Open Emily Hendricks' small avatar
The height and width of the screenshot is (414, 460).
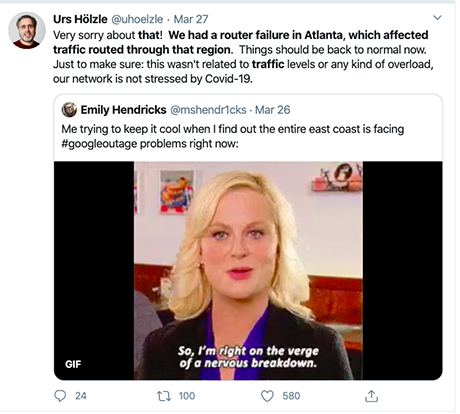(x=69, y=109)
